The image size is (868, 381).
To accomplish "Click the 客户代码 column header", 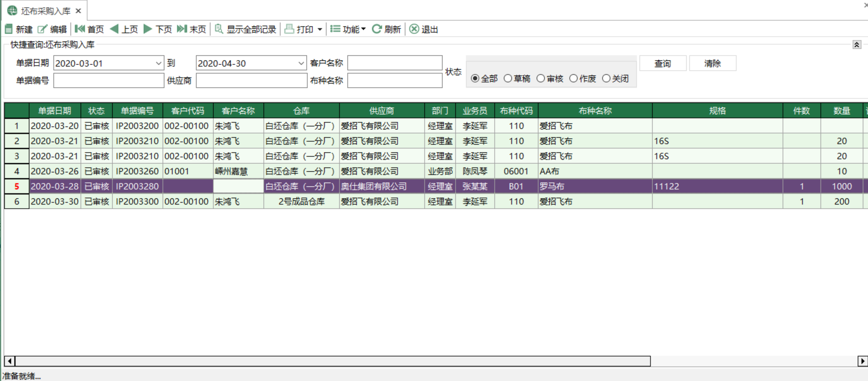I will [188, 111].
